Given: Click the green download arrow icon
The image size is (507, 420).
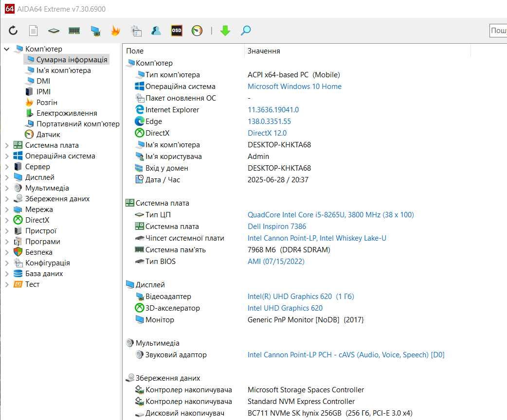Looking at the screenshot, I should 225,31.
